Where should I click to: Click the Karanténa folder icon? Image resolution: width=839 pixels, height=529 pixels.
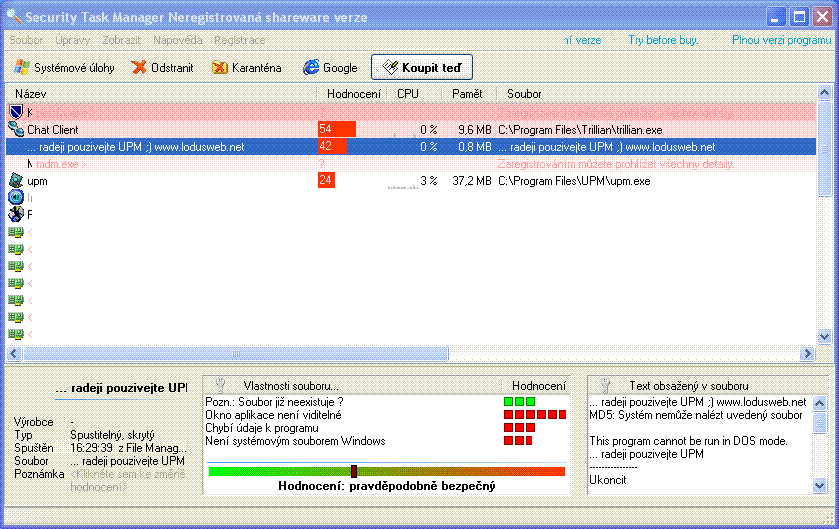[x=219, y=67]
